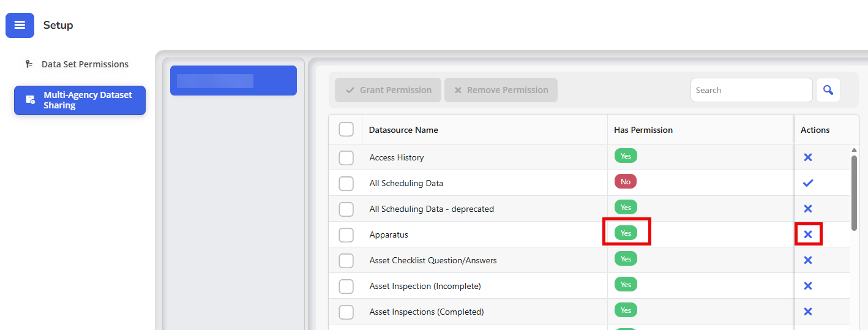
Task: Click X action for Asset Inspection (Incomplete)
Action: pyautogui.click(x=807, y=286)
